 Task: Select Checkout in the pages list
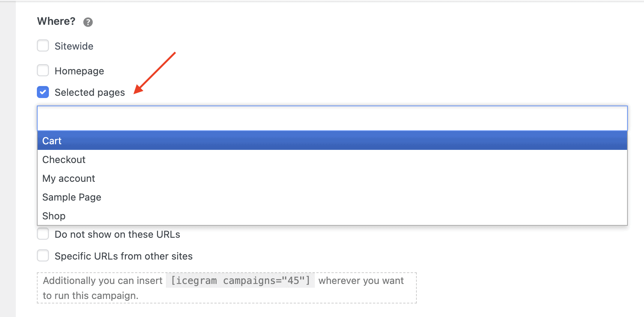(332, 159)
